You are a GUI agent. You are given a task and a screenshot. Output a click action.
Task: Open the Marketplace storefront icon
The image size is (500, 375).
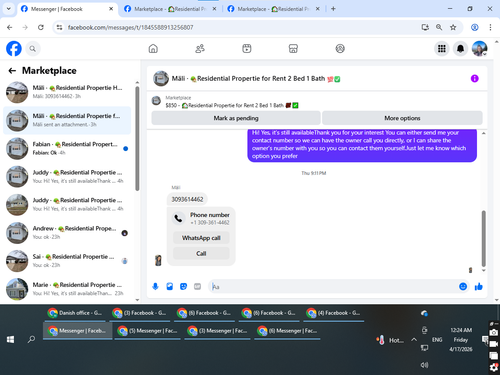(x=293, y=49)
